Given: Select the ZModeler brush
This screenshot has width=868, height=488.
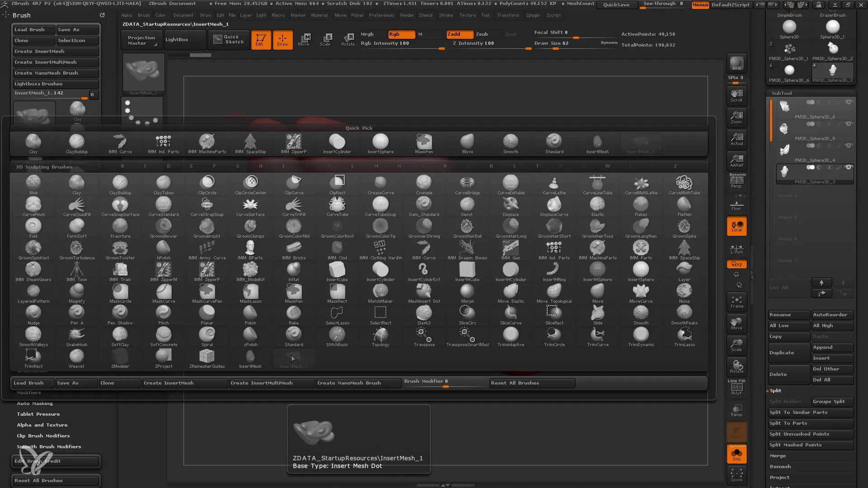Looking at the screenshot, I should pos(120,358).
